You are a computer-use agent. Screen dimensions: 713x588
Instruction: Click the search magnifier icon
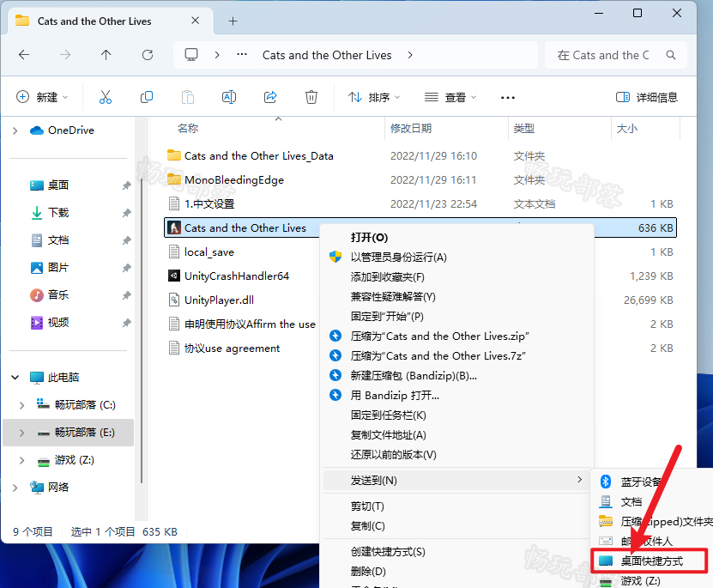pyautogui.click(x=670, y=55)
